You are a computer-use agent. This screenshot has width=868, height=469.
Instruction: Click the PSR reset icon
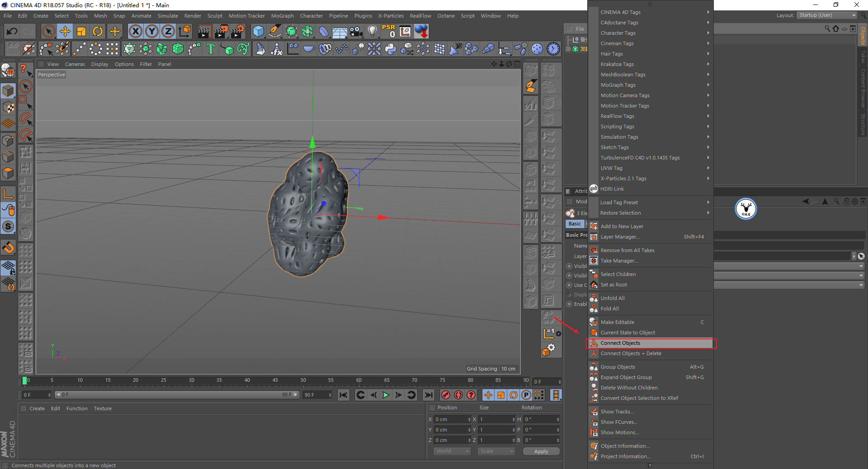click(388, 31)
